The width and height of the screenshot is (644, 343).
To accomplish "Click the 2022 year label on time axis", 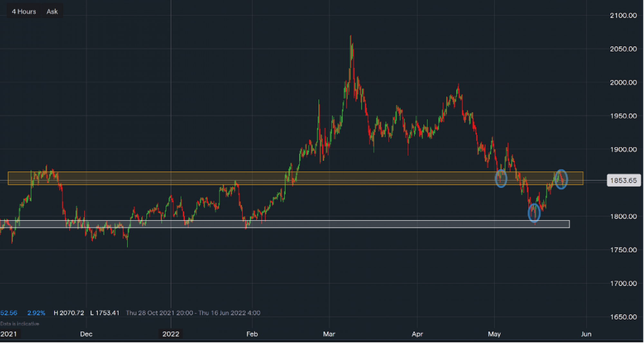I will pos(171,334).
